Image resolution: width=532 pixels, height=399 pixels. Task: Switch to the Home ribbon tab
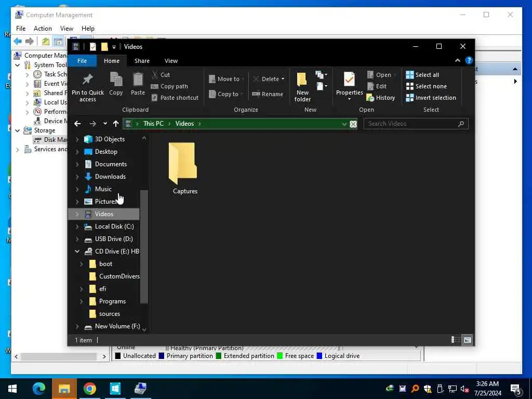click(x=112, y=61)
